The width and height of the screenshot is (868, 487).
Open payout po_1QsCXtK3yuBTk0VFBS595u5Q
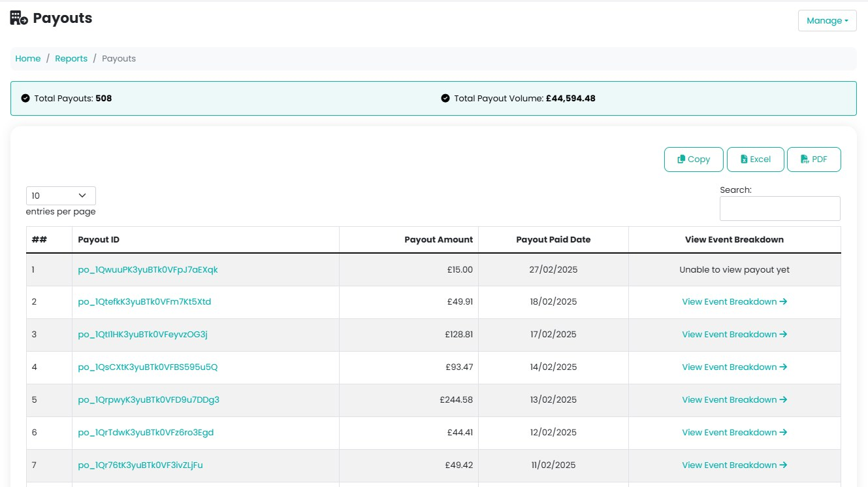pyautogui.click(x=148, y=367)
